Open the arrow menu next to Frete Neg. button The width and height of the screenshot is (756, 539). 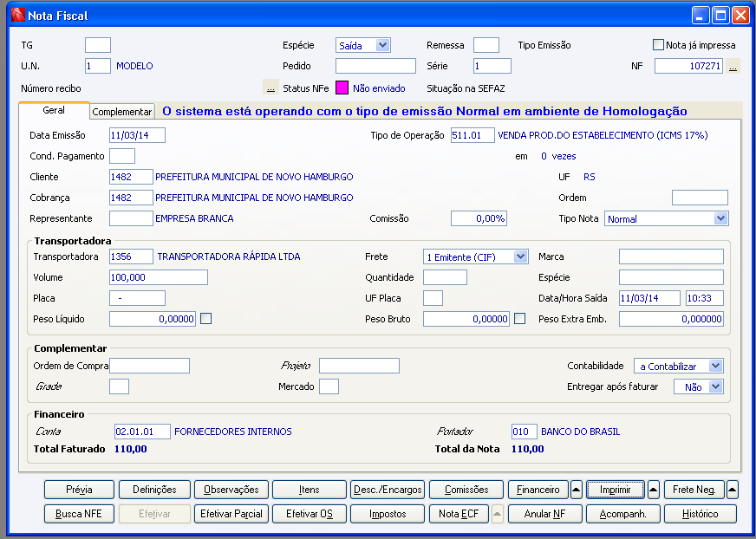732,490
